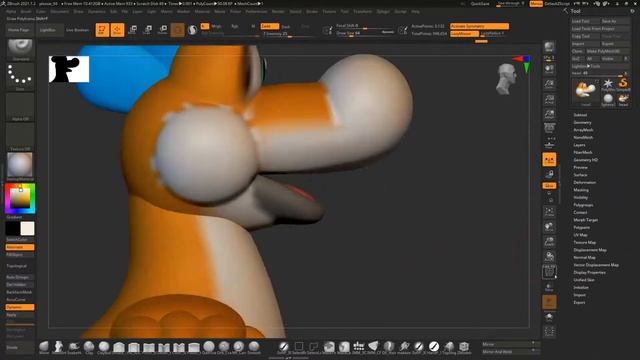Toggle Activate Symmetry
This screenshot has height=360, width=640.
tap(479, 26)
